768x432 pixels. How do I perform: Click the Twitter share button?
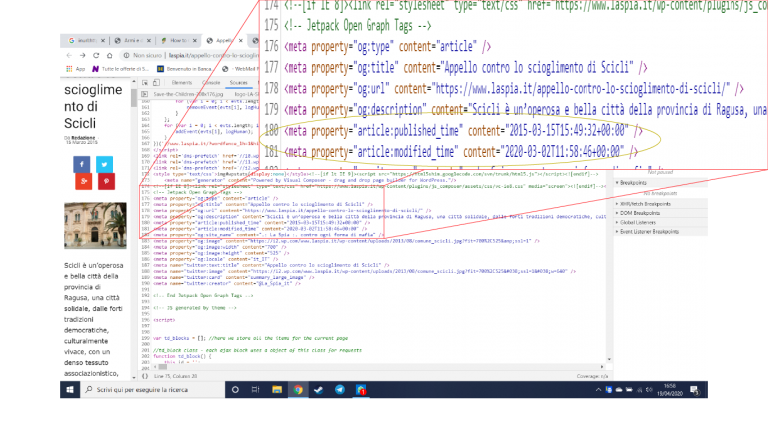tap(105, 163)
